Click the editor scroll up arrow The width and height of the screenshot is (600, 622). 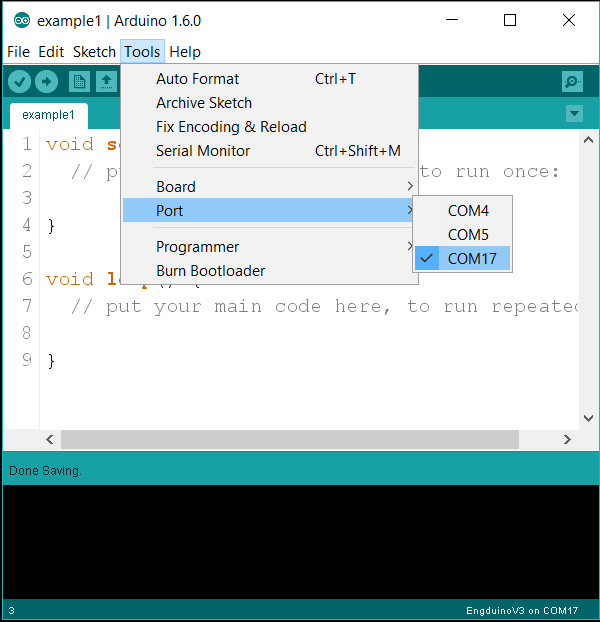pos(589,140)
